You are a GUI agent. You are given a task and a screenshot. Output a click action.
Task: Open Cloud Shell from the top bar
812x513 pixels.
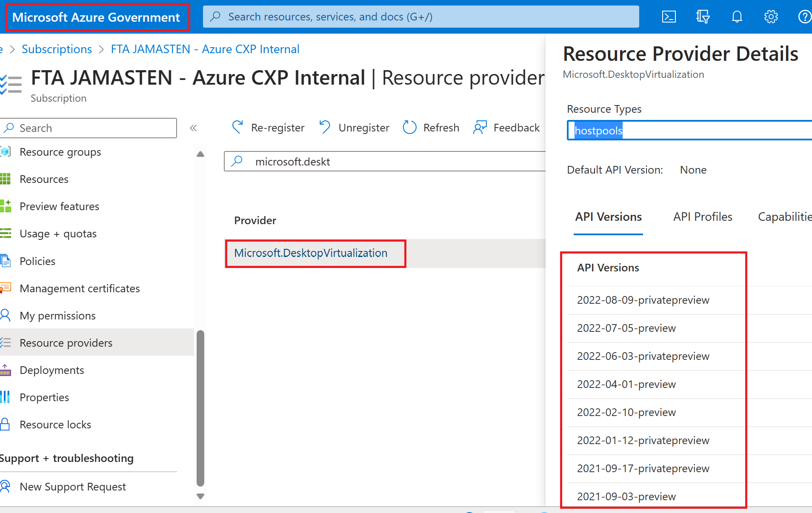point(669,17)
